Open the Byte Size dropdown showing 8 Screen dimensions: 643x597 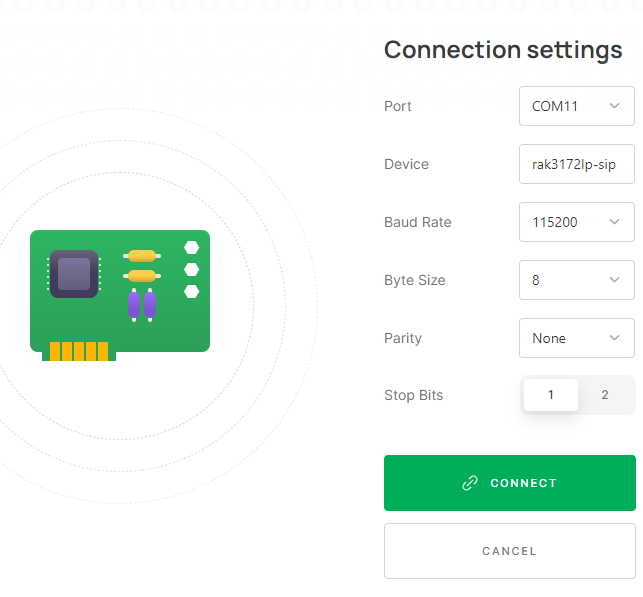point(576,280)
